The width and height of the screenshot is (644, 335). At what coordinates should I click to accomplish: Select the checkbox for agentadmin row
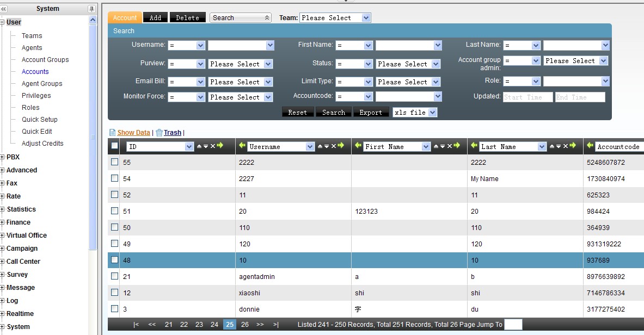[114, 276]
